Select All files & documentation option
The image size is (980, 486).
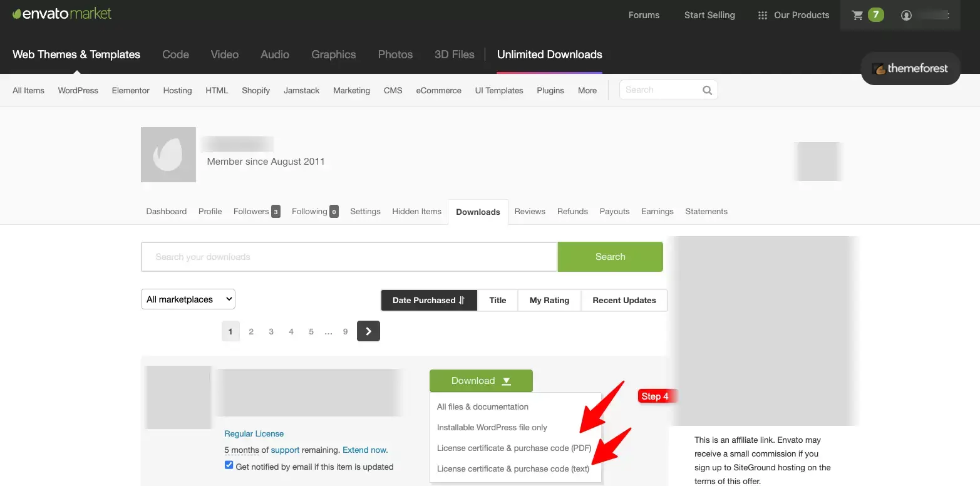click(x=483, y=406)
